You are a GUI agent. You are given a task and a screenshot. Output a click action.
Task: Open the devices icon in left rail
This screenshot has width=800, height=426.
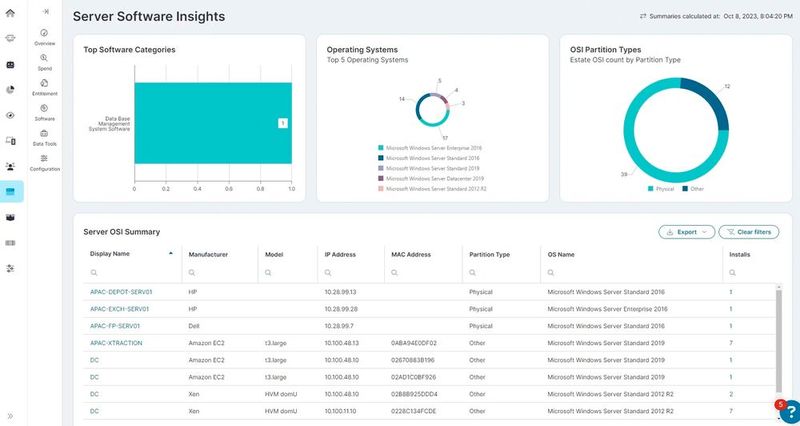point(10,140)
